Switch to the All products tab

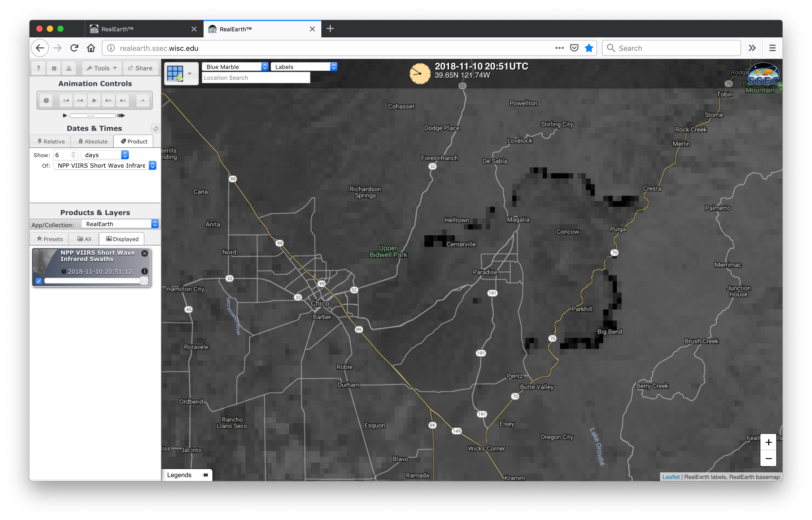[84, 239]
